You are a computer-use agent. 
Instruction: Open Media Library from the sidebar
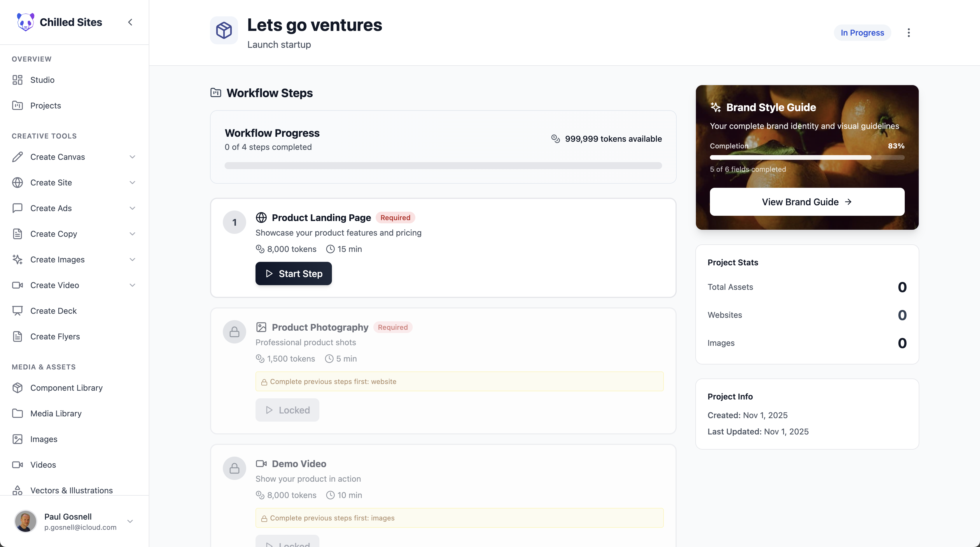(x=55, y=413)
